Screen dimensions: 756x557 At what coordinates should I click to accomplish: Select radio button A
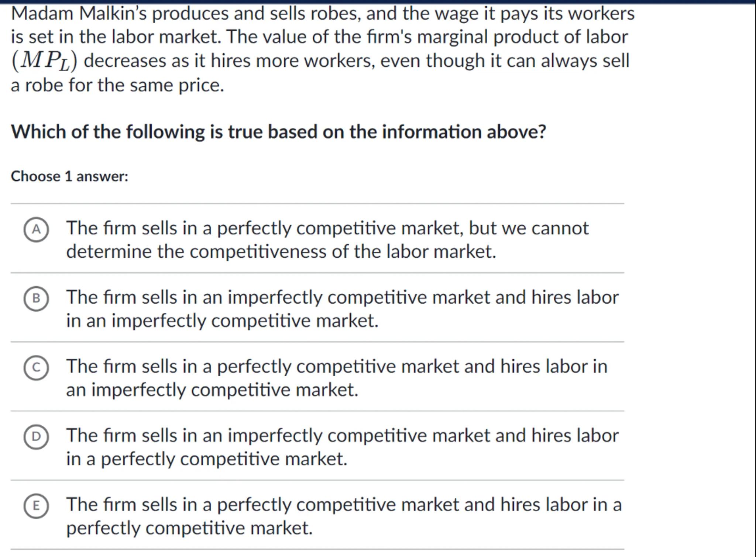pyautogui.click(x=36, y=229)
